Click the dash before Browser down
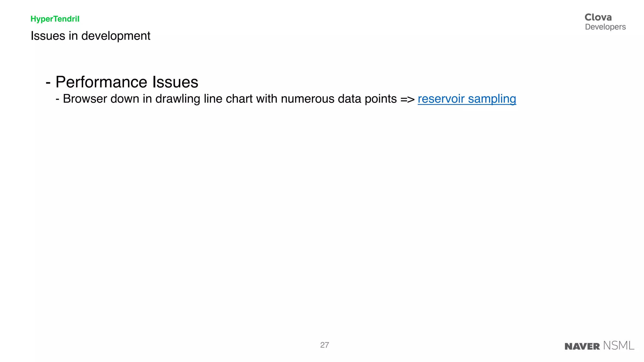 pyautogui.click(x=58, y=100)
